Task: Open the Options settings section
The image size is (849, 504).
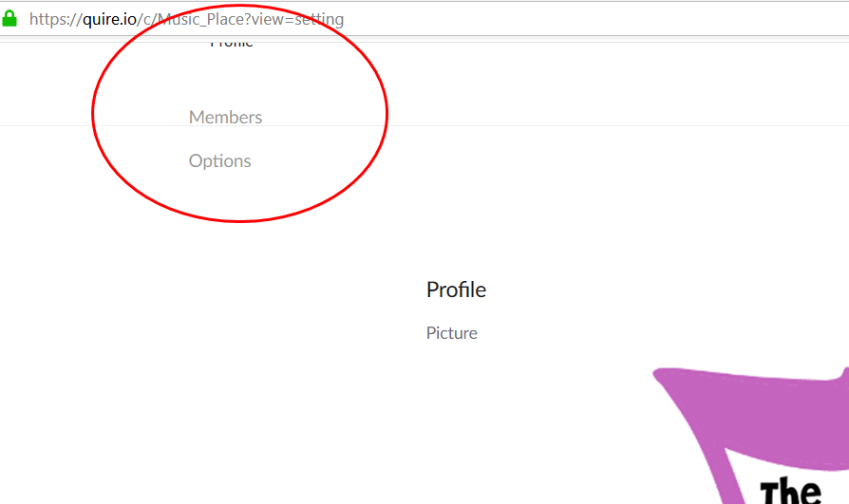Action: pos(219,160)
